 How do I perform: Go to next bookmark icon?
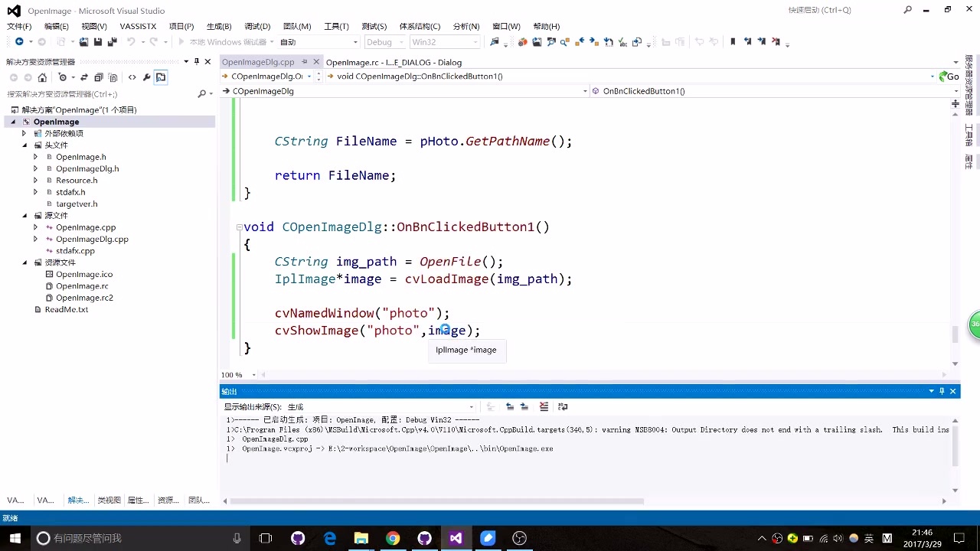(762, 42)
